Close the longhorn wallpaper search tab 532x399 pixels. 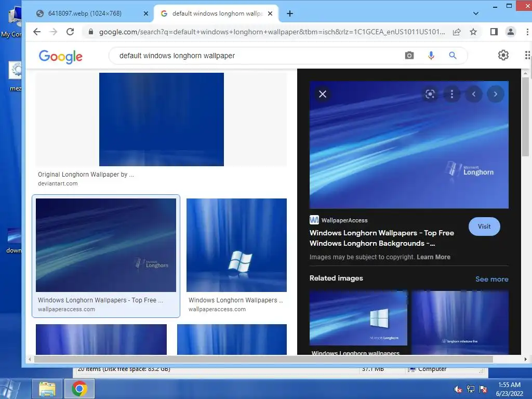(270, 14)
